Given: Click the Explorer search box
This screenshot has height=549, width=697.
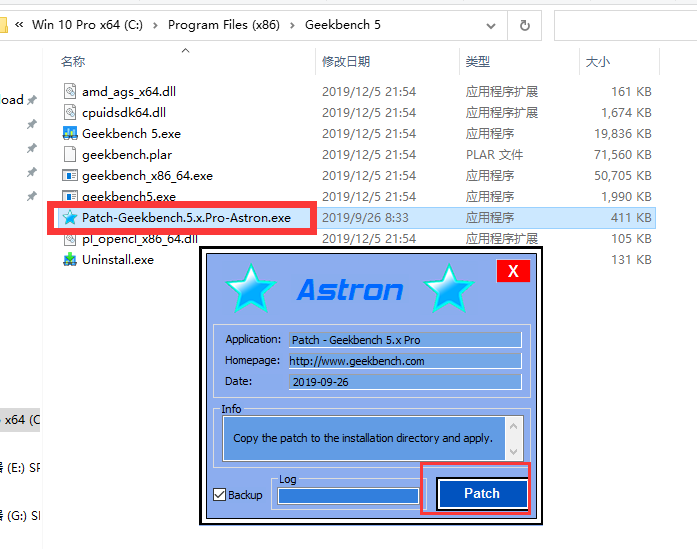Looking at the screenshot, I should point(625,25).
